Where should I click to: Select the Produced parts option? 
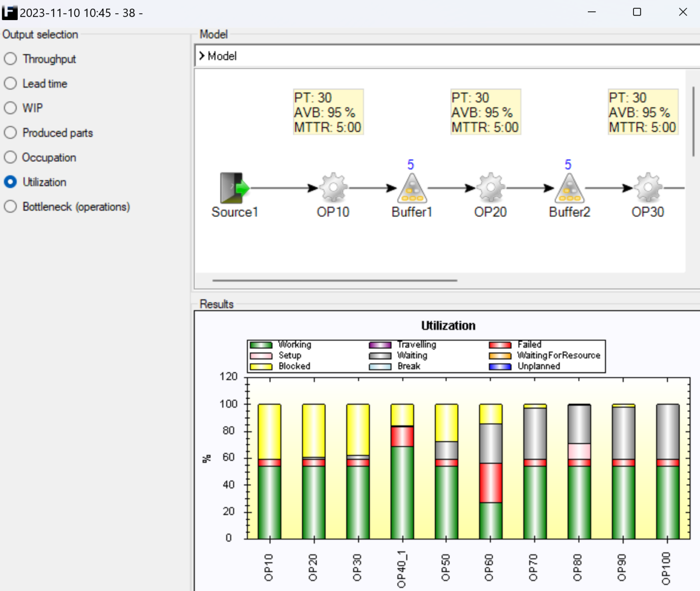click(x=10, y=133)
